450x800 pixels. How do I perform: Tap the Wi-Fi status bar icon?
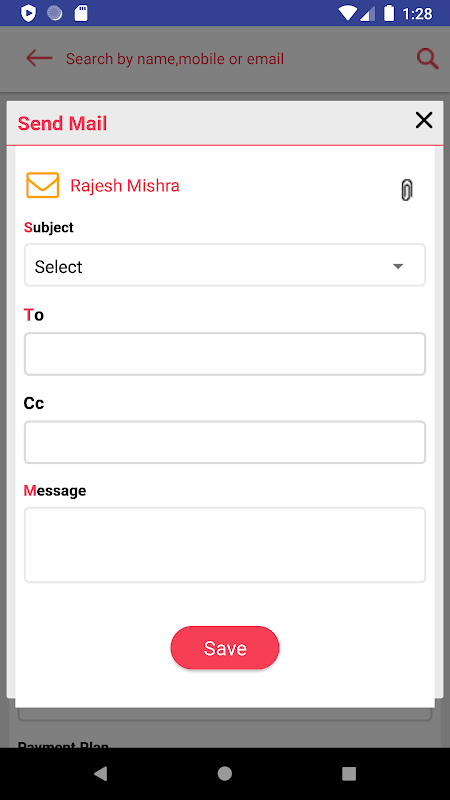click(347, 13)
